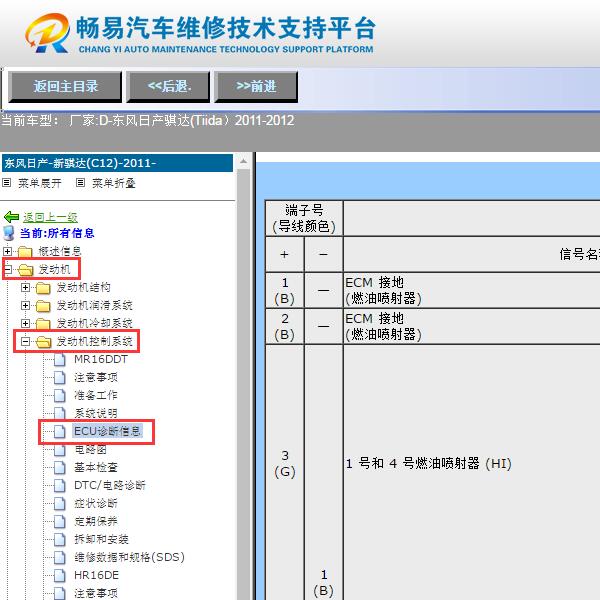Click the 当前:所有信息 computer icon
Screen dimensions: 600x600
point(8,233)
